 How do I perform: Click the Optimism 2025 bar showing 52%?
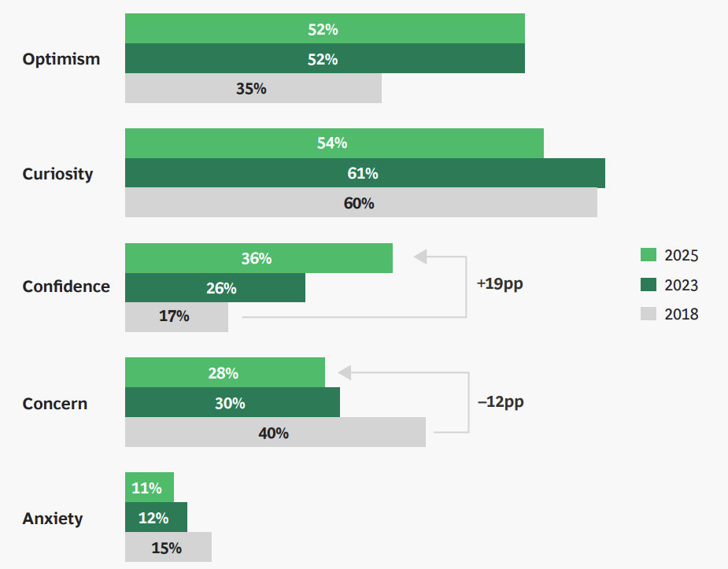(324, 29)
